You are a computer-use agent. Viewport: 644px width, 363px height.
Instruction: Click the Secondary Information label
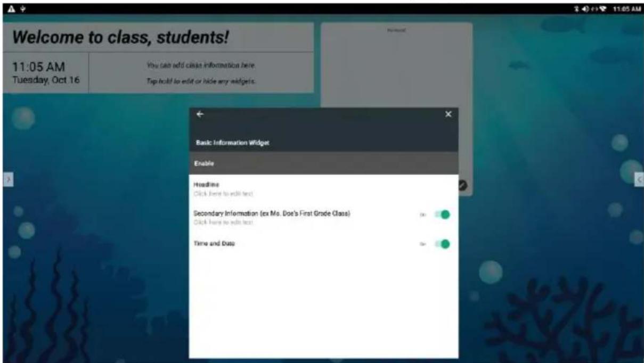click(272, 213)
